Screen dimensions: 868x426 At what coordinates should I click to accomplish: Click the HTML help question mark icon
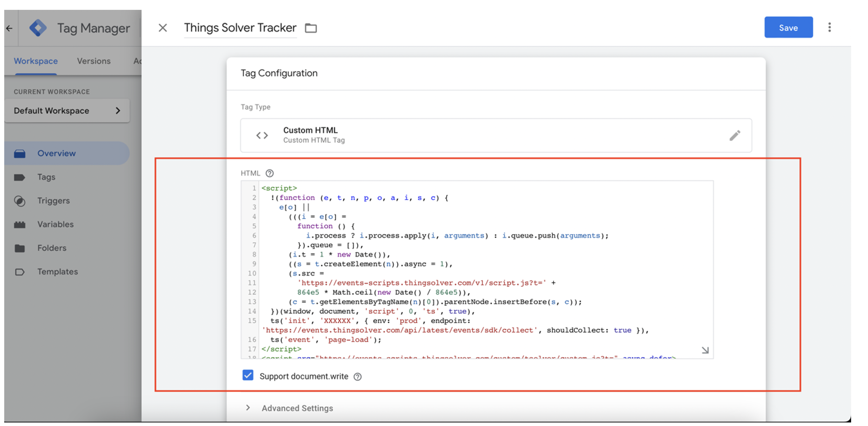pos(269,173)
